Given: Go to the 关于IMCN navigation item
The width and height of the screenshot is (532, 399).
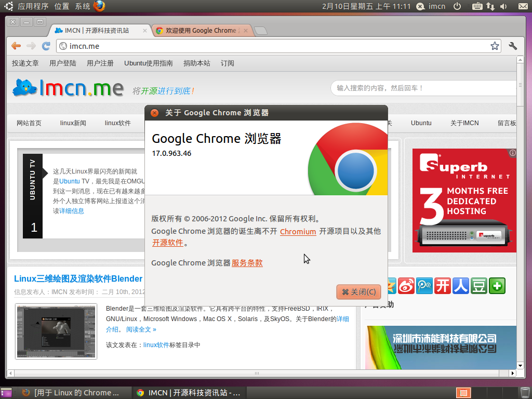Looking at the screenshot, I should (x=464, y=123).
